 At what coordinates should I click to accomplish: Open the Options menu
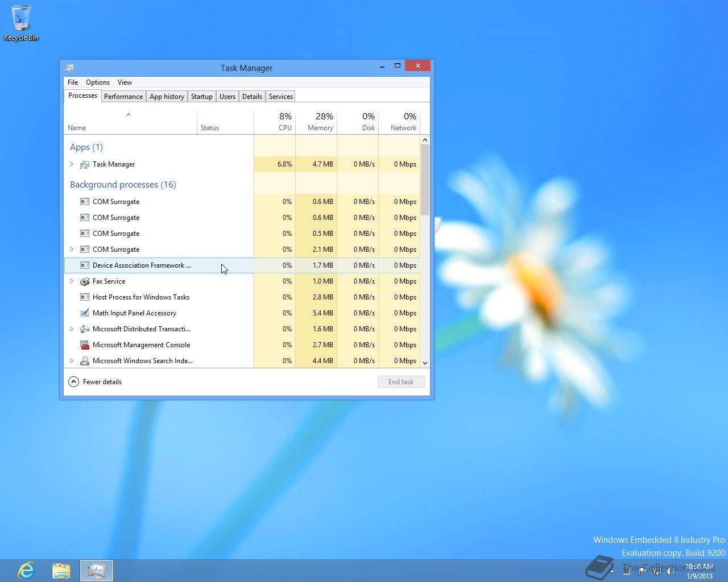[x=98, y=82]
